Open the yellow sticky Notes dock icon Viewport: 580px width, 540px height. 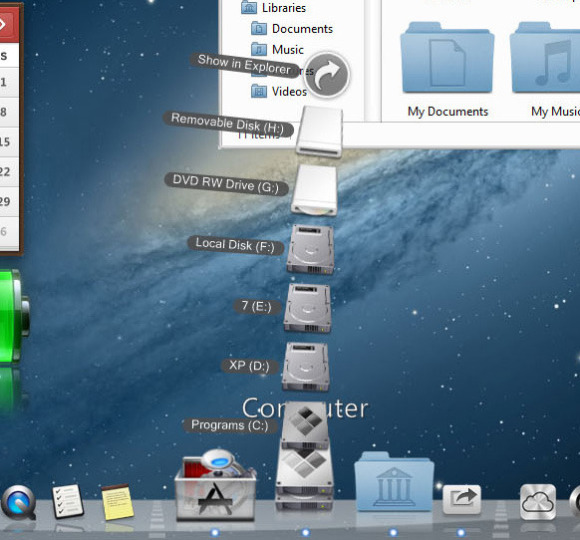(117, 502)
